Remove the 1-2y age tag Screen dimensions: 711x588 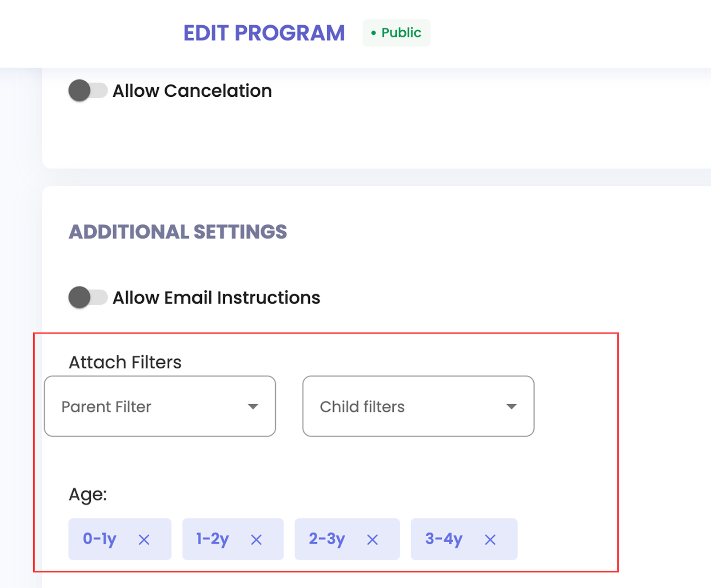coord(256,540)
